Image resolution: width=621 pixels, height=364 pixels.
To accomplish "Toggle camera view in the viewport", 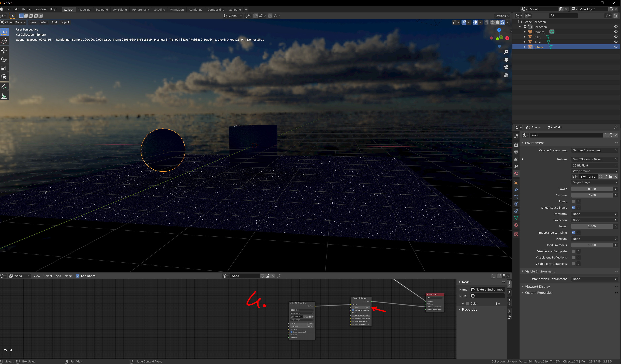I will [506, 67].
